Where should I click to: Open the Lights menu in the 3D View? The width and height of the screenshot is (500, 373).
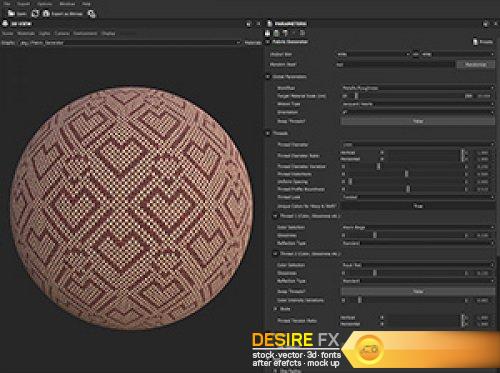(x=44, y=33)
